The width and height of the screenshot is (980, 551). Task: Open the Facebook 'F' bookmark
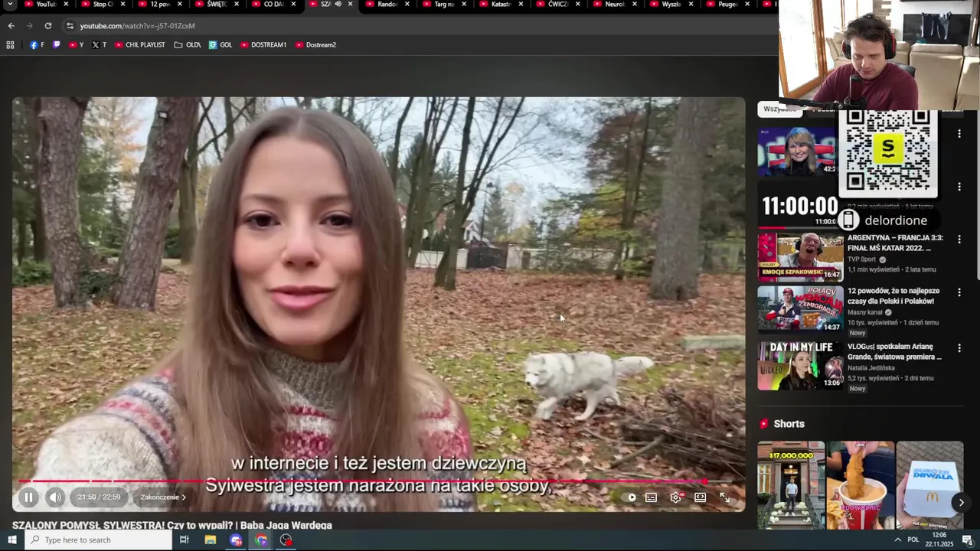click(x=37, y=45)
